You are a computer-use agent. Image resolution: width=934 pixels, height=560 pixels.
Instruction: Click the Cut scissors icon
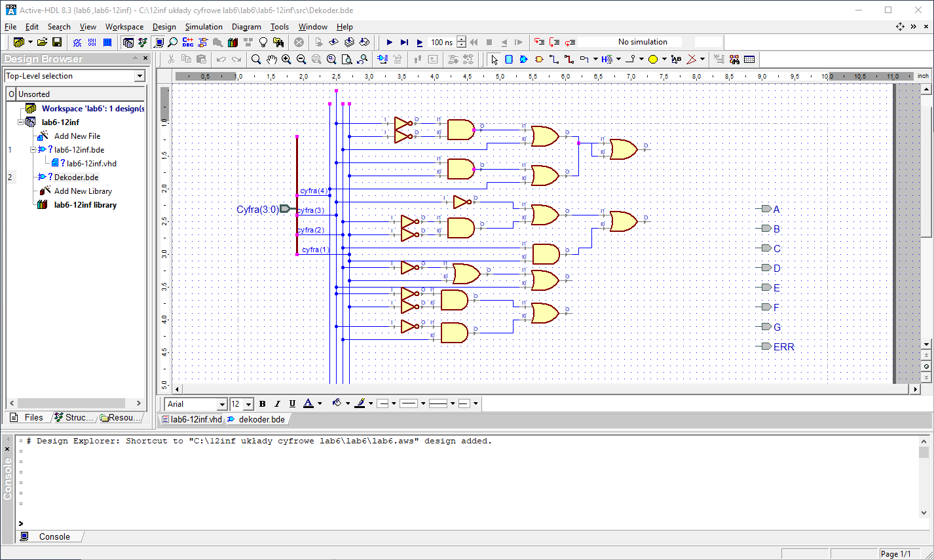tap(172, 60)
